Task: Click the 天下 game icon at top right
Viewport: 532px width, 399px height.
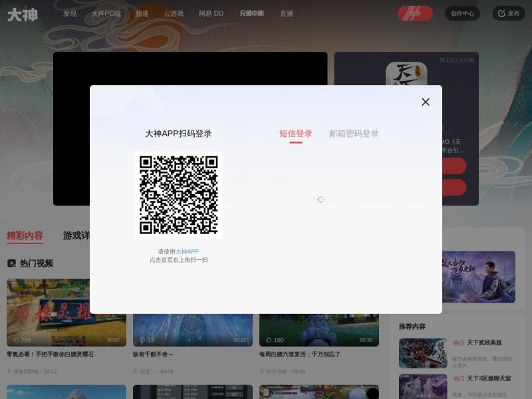Action: pyautogui.click(x=406, y=73)
